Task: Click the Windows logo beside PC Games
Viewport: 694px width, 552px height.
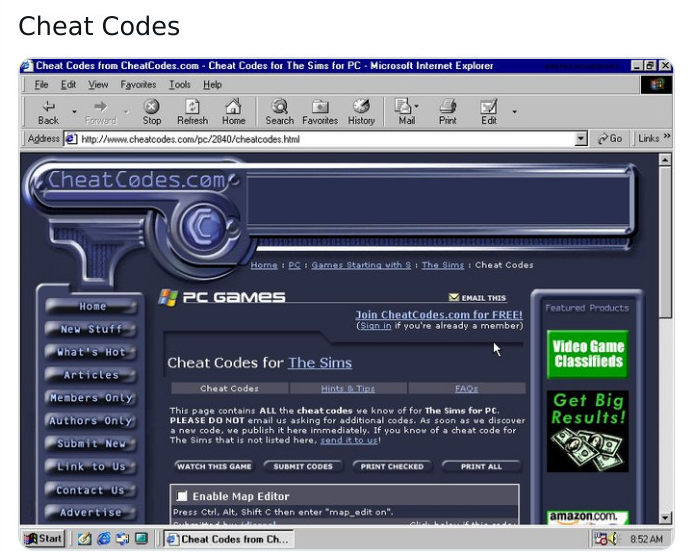Action: 168,297
